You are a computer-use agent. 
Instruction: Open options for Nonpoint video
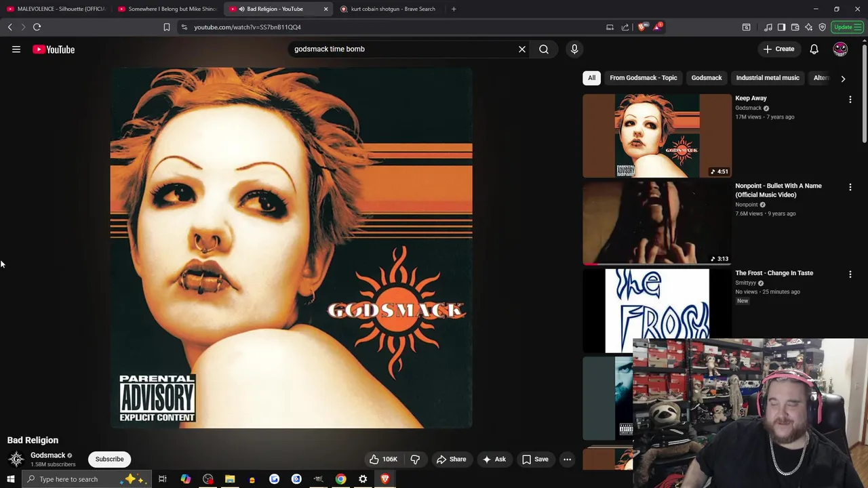(850, 187)
